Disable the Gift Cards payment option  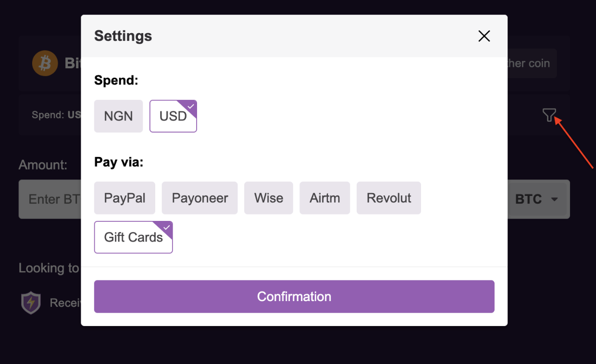point(133,237)
